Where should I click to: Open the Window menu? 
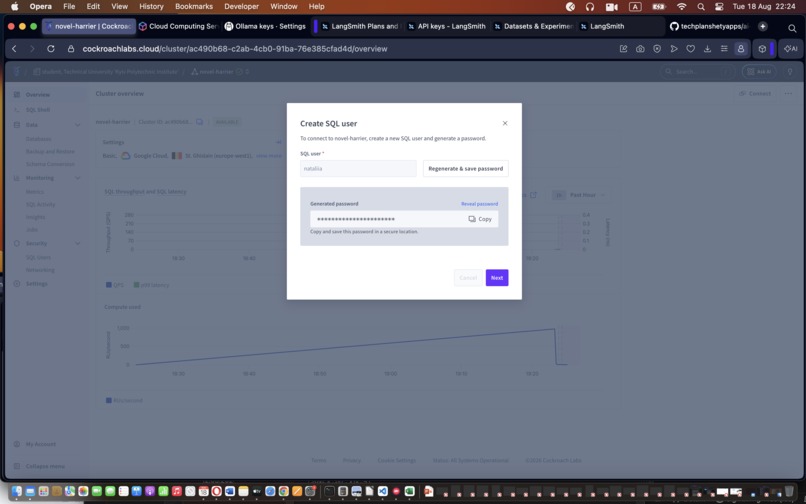coord(284,7)
